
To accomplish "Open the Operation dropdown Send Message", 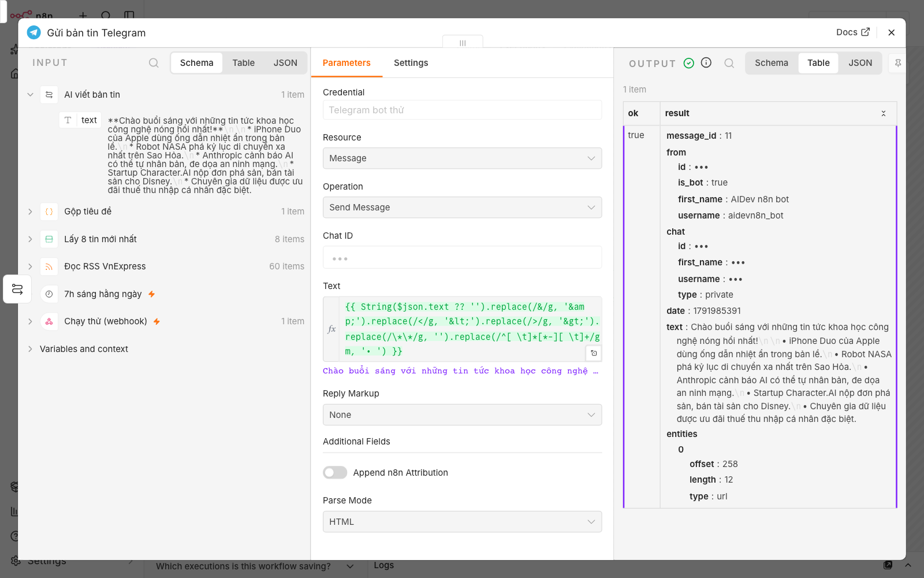I will (462, 208).
